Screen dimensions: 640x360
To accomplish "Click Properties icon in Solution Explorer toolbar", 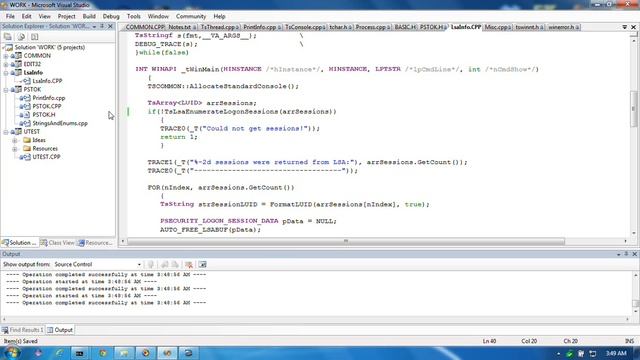I will coord(8,37).
